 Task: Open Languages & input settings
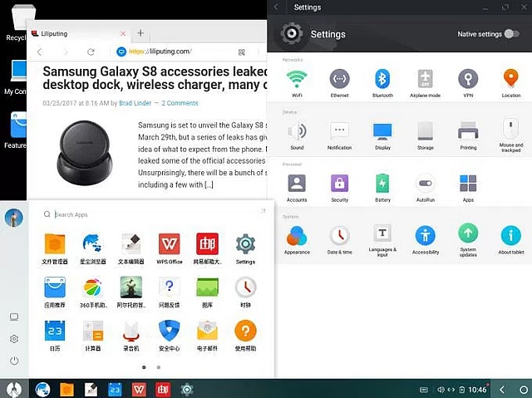382,237
